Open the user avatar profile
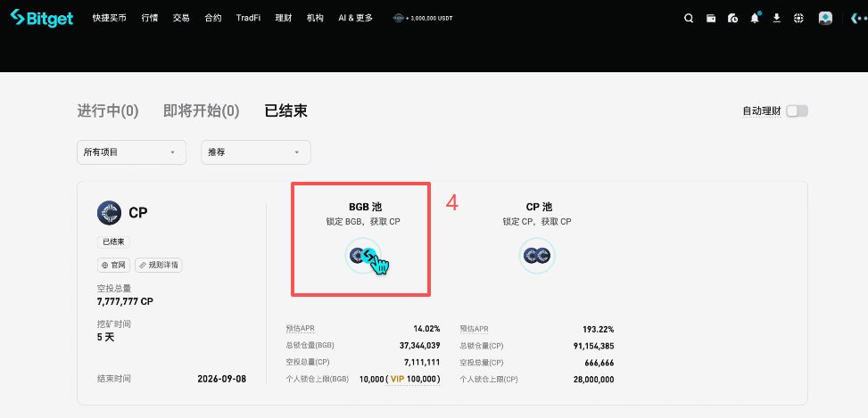Viewport: 868px width, 418px height. [x=825, y=18]
